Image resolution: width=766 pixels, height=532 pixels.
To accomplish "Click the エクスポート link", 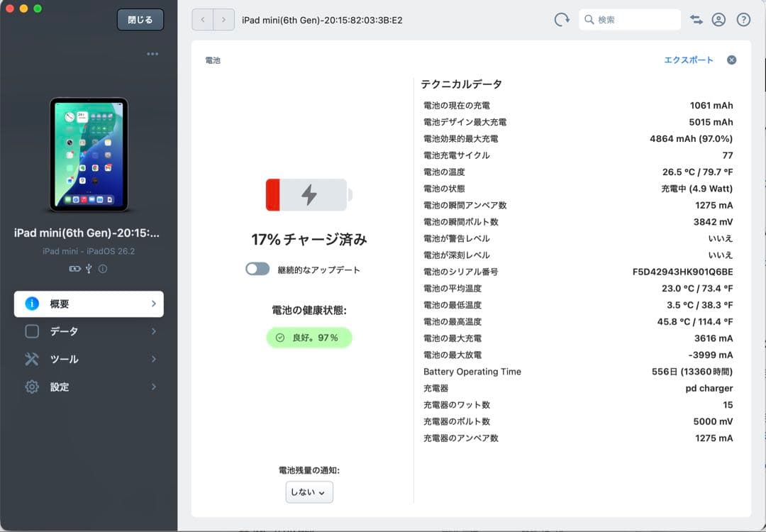I will pos(689,60).
